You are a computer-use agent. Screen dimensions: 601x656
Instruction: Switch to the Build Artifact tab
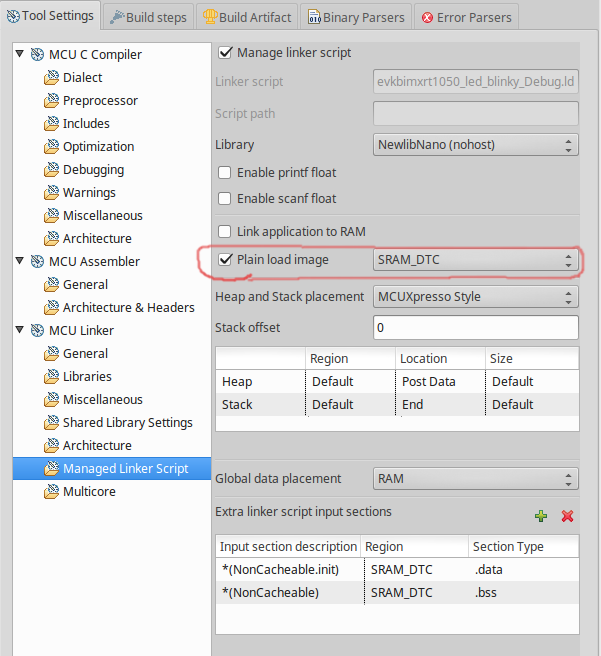247,18
